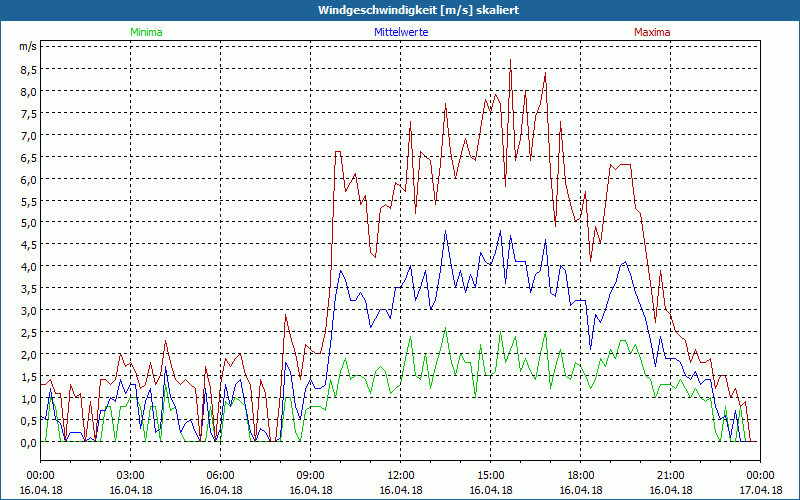Click the 5,0 y-axis value
The width and height of the screenshot is (800, 500).
click(28, 223)
